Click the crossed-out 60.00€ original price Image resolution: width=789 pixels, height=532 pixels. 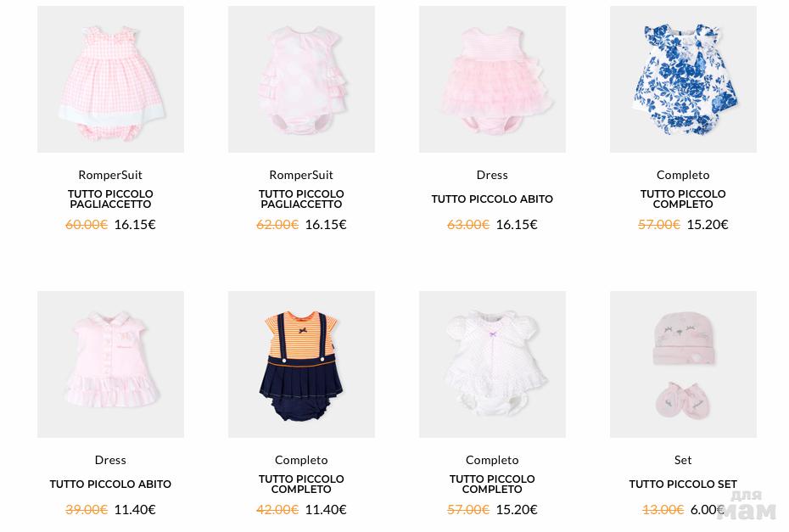pos(87,225)
